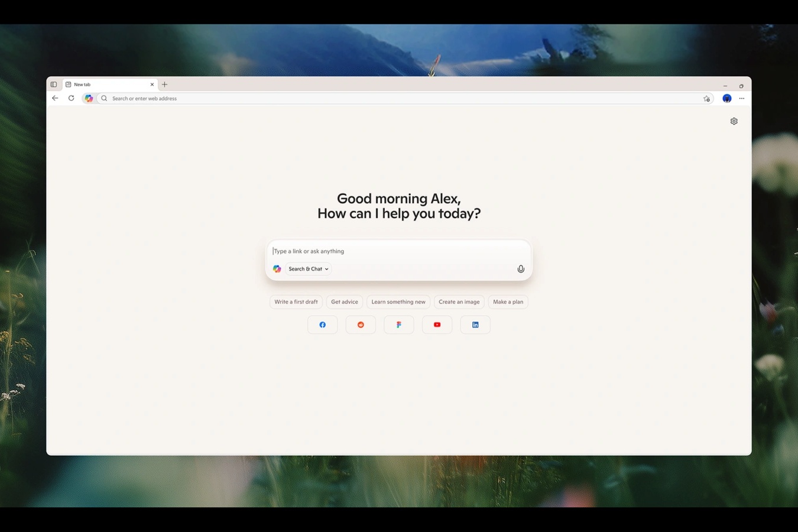Close the New tab tab
The height and width of the screenshot is (532, 798).
pyautogui.click(x=152, y=85)
